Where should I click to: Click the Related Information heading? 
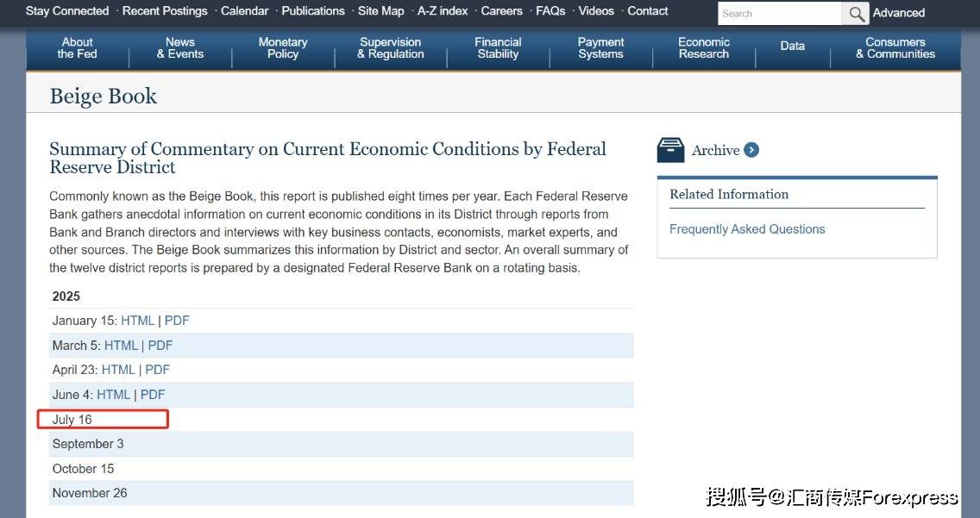pyautogui.click(x=729, y=194)
